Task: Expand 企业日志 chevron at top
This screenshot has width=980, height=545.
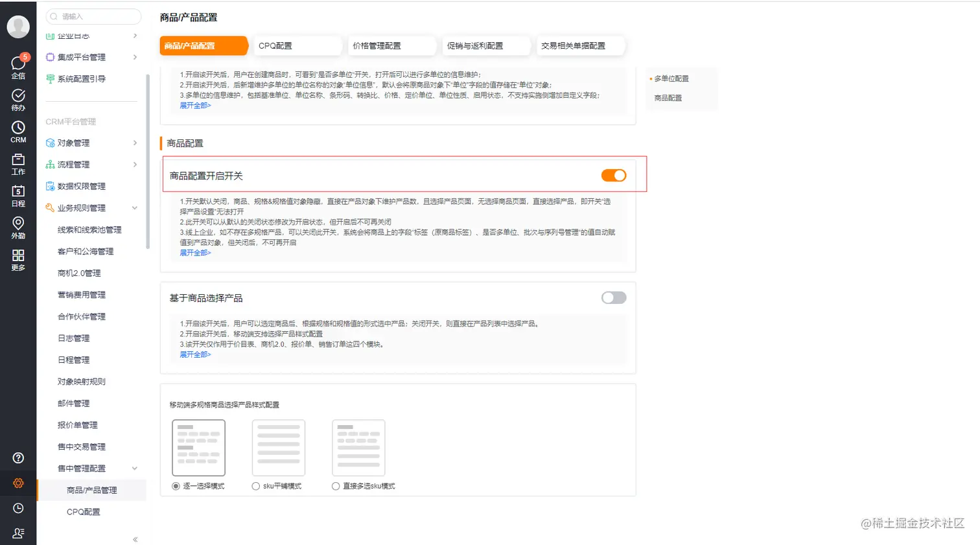Action: [x=135, y=36]
